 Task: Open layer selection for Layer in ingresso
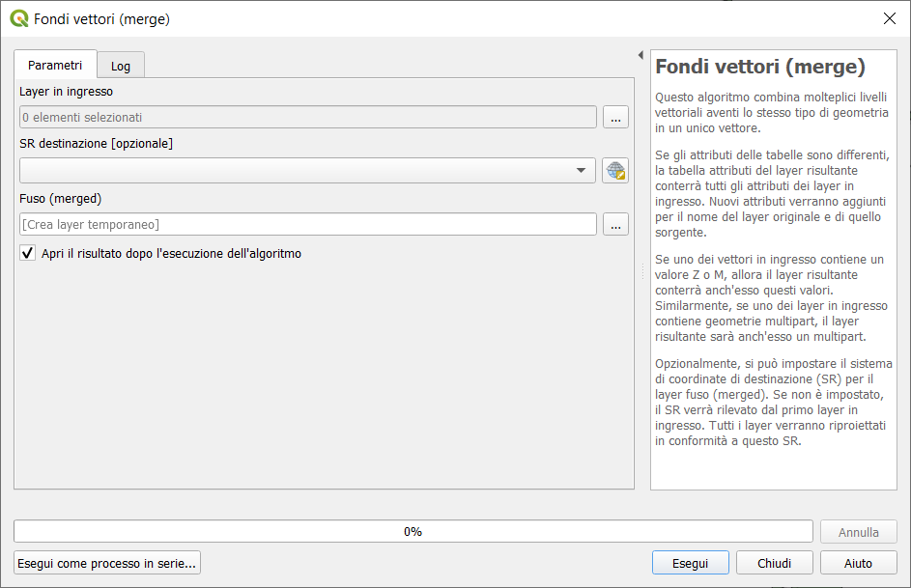tap(615, 117)
